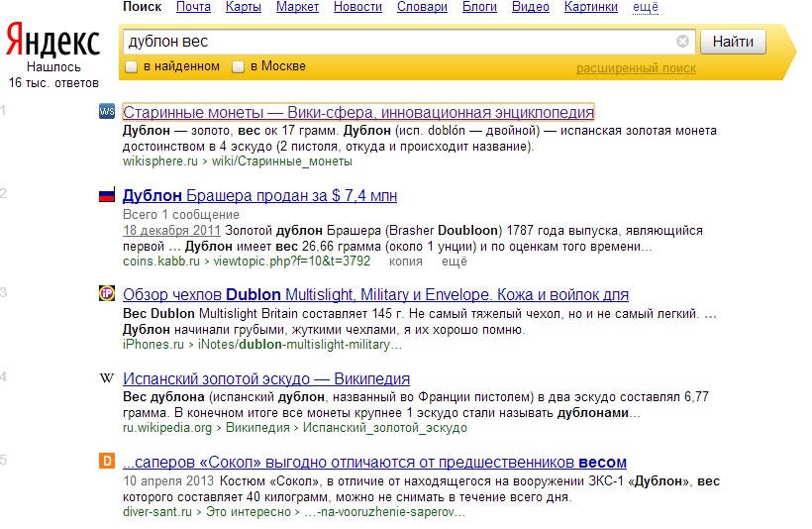Image resolution: width=812 pixels, height=529 pixels.
Task: Expand the 'ещё' services menu at the top
Action: click(646, 7)
